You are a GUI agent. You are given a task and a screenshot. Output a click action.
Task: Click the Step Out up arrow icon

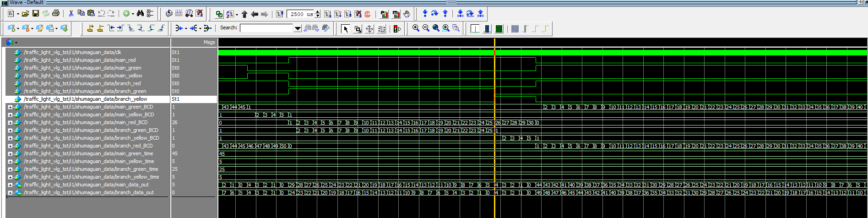(x=445, y=14)
